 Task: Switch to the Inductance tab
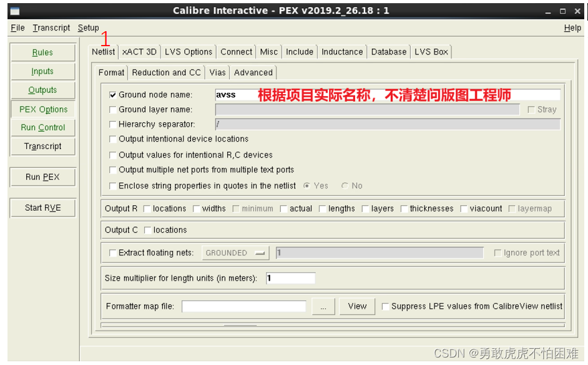pos(342,52)
